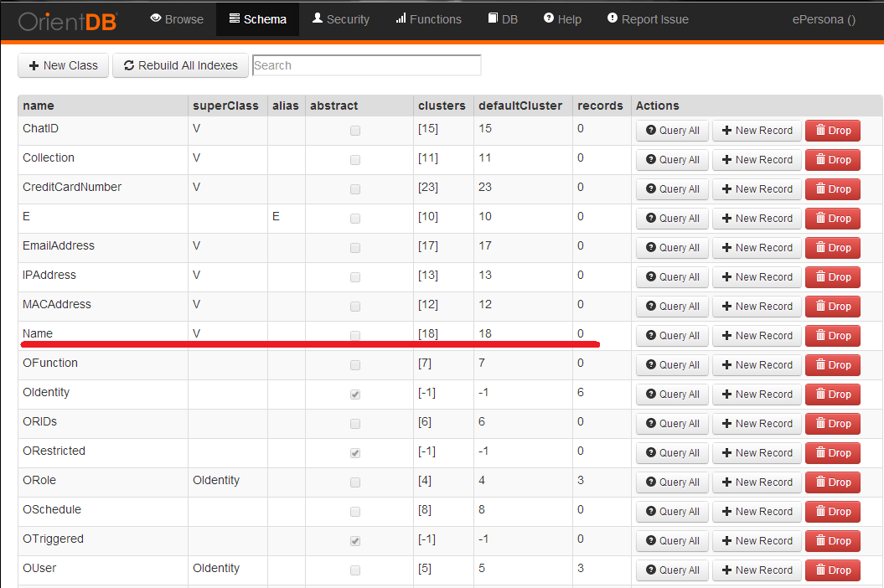The height and width of the screenshot is (588, 884).
Task: Open the Security tab
Action: [x=340, y=19]
